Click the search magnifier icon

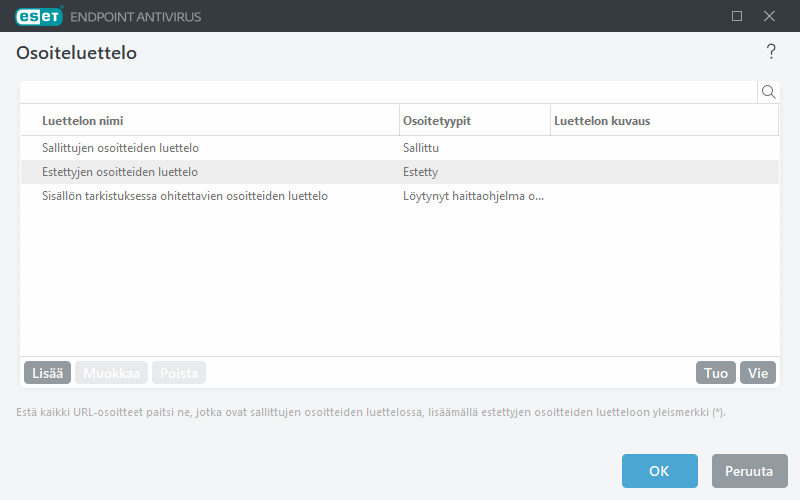point(769,92)
